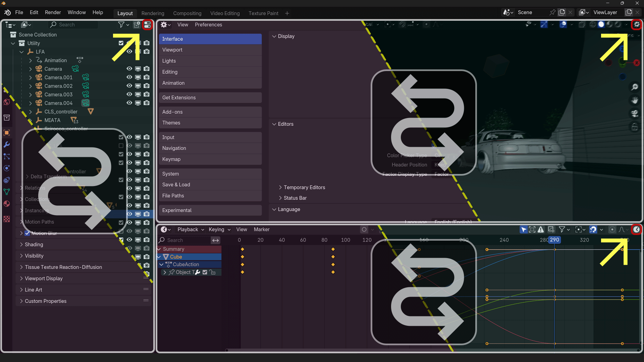The height and width of the screenshot is (362, 644).
Task: Open World Properties via the globe icon
Action: pos(6,102)
